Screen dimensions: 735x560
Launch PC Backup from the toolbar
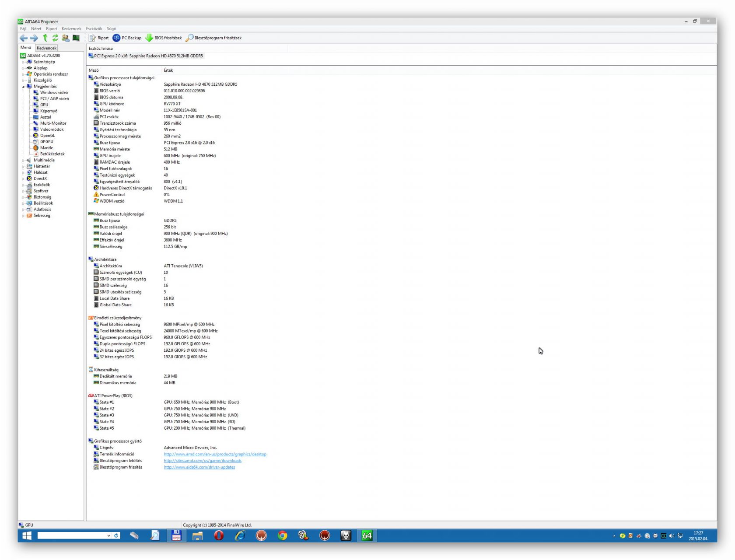click(x=127, y=38)
